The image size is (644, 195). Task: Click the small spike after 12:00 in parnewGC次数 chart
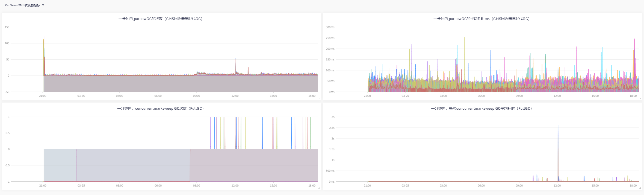[x=248, y=68]
